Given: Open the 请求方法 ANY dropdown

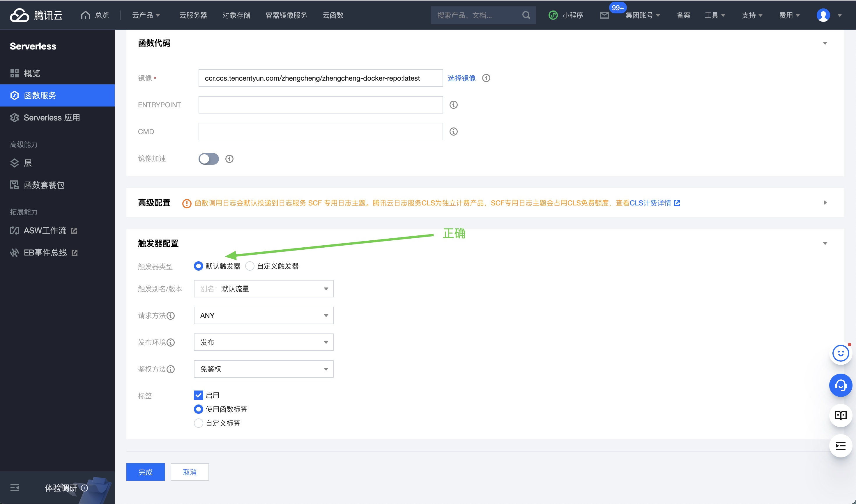Looking at the screenshot, I should click(263, 316).
